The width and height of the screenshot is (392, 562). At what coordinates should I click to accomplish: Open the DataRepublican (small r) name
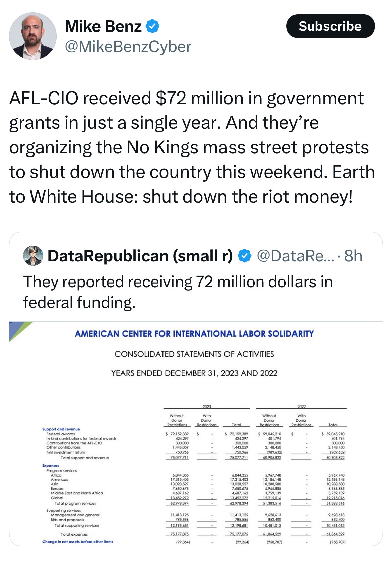[140, 256]
